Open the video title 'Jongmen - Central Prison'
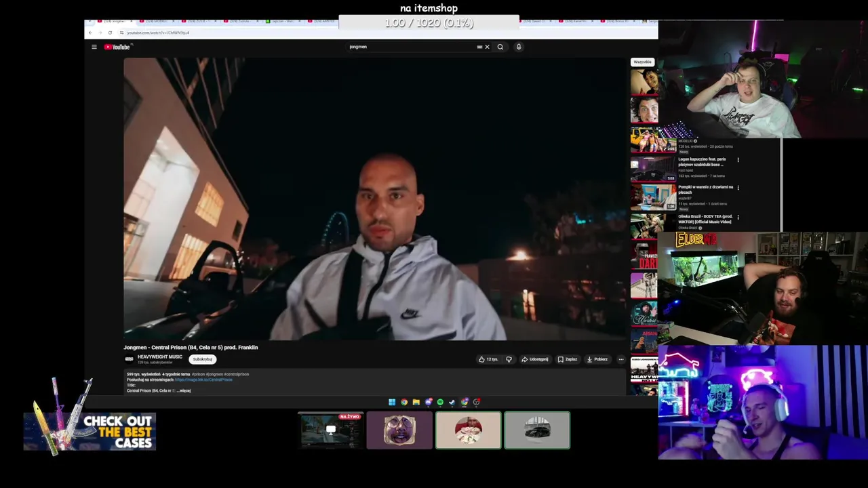The height and width of the screenshot is (488, 868). (191, 347)
